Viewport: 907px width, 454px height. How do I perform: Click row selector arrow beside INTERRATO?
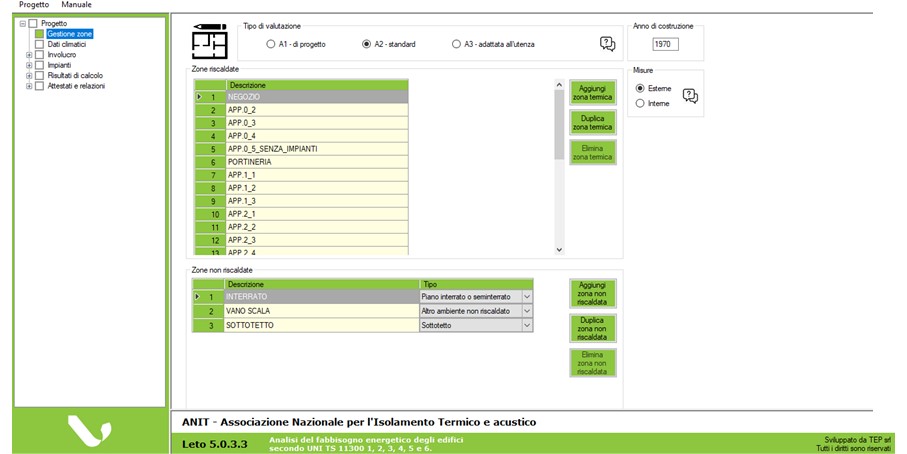[199, 297]
